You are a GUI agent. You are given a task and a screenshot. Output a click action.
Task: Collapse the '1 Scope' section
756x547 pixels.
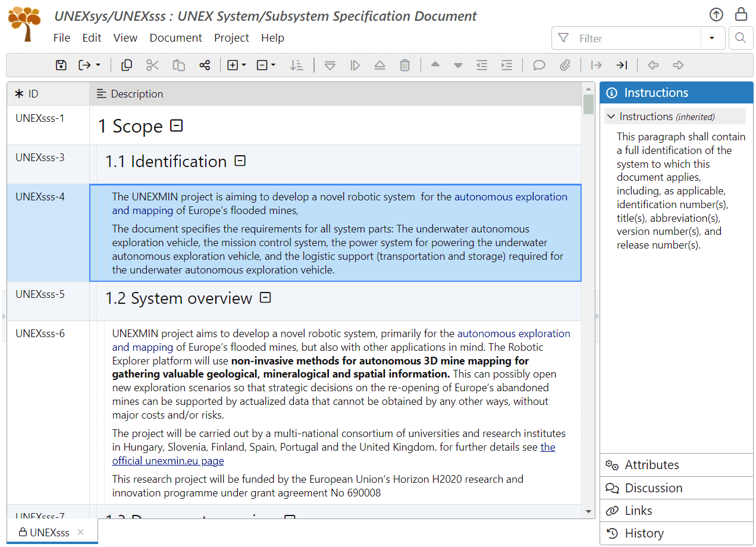[x=176, y=125]
